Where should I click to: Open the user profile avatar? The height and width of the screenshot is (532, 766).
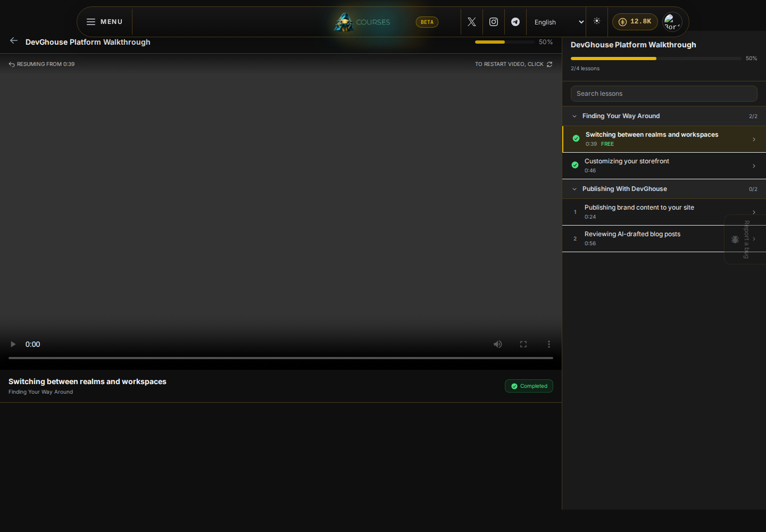click(x=672, y=22)
